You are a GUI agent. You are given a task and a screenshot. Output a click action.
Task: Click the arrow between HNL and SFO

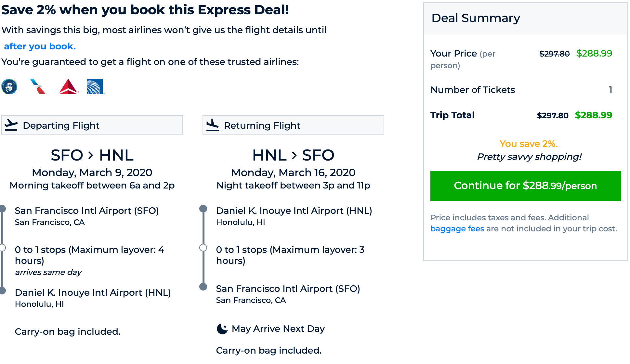(x=294, y=155)
